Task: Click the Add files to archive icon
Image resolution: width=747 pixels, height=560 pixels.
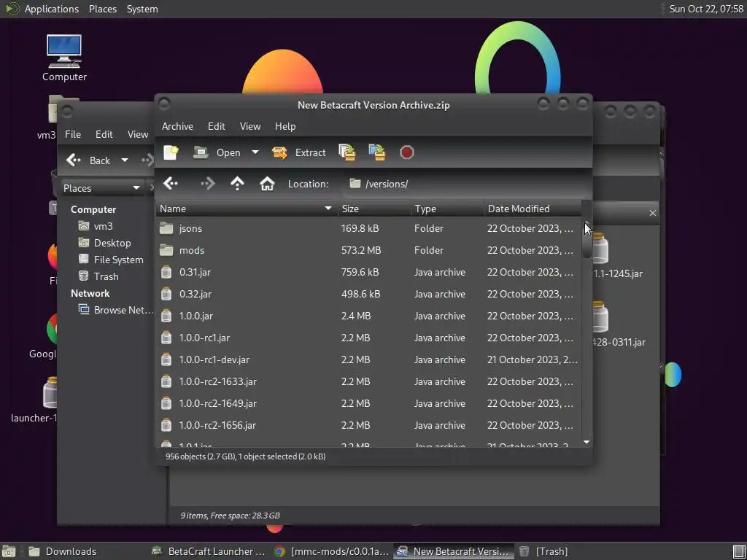Action: pyautogui.click(x=347, y=152)
